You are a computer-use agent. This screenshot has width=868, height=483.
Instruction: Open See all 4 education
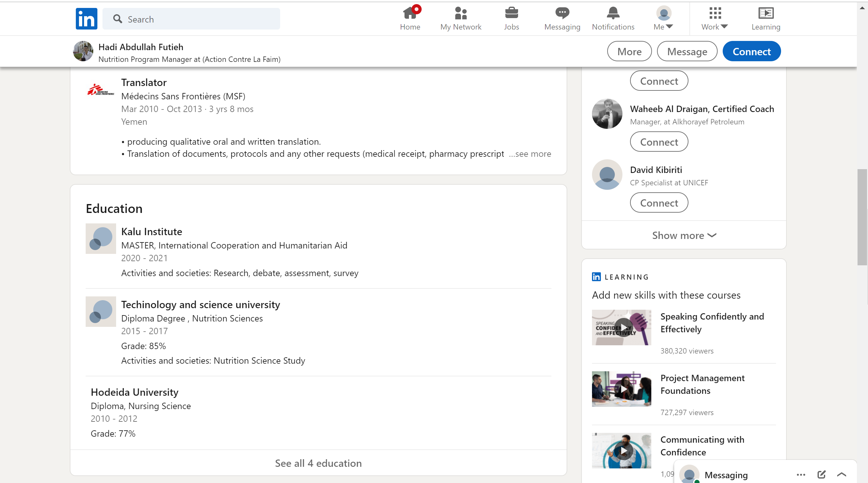click(x=318, y=463)
